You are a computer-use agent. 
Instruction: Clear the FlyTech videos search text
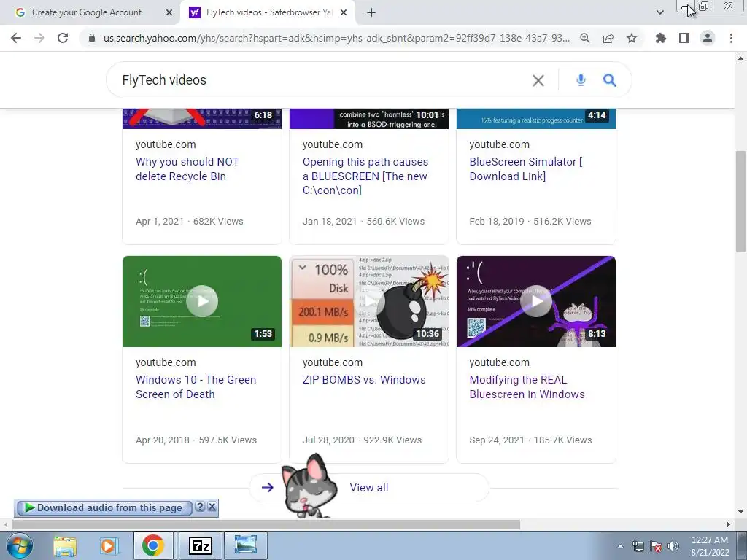[538, 80]
